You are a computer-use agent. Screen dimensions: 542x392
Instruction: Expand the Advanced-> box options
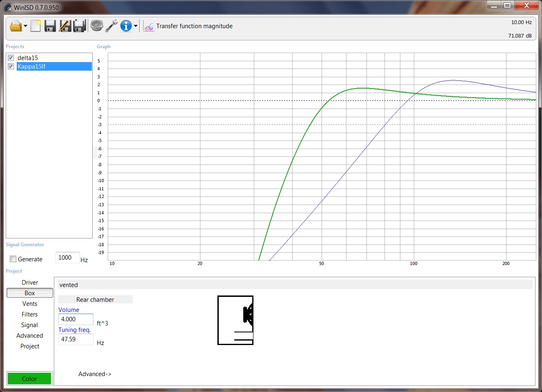coord(95,374)
